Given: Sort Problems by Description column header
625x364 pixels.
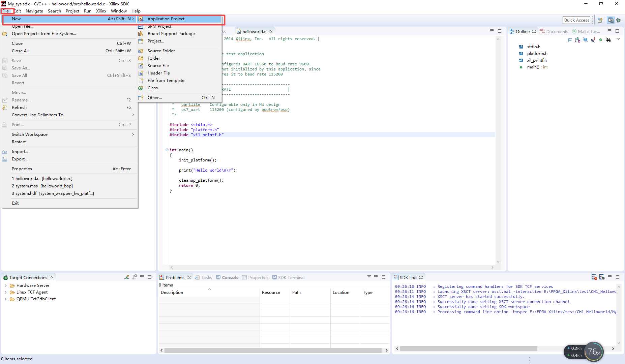Looking at the screenshot, I should (209, 293).
